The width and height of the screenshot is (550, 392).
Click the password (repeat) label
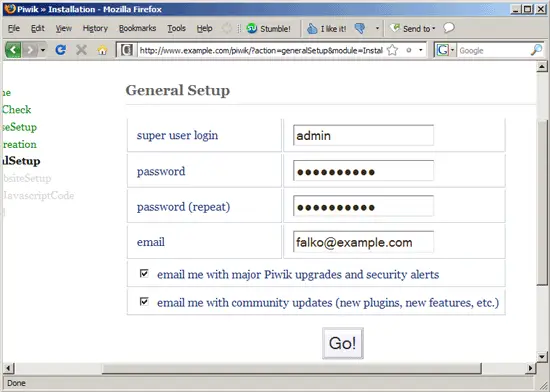183,207
